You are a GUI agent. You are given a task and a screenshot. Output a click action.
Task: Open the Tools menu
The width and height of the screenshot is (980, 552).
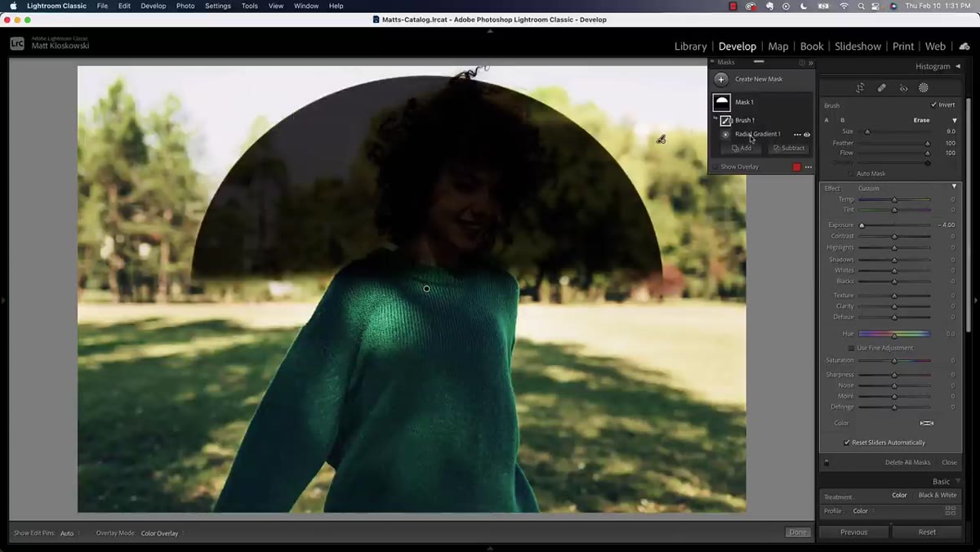coord(250,6)
